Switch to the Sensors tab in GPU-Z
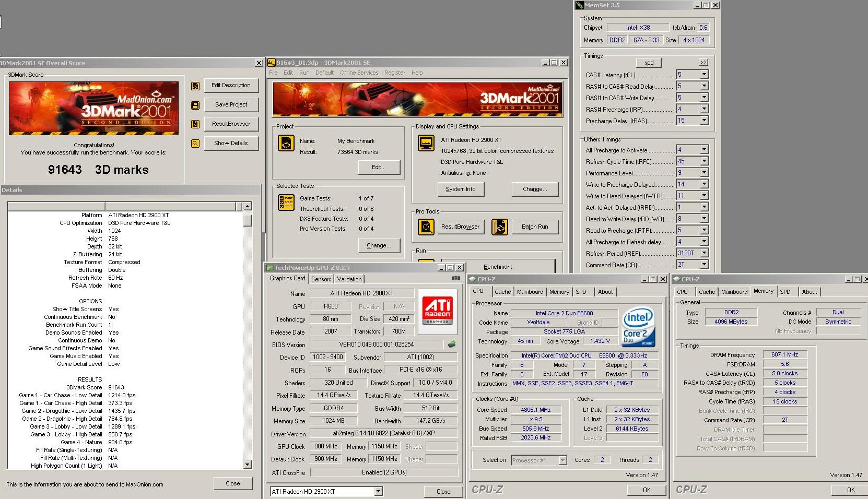The width and height of the screenshot is (868, 499). (321, 279)
